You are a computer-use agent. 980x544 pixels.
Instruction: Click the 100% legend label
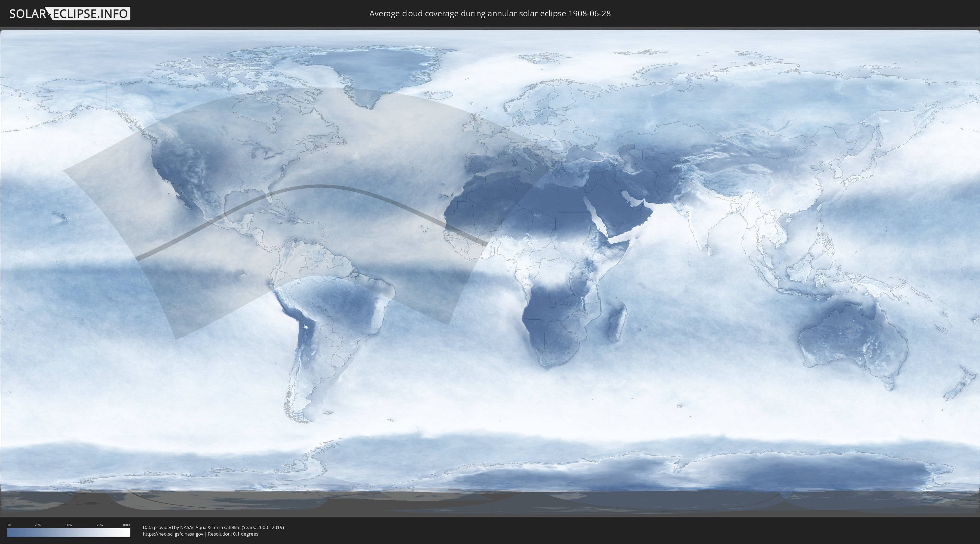coord(126,525)
